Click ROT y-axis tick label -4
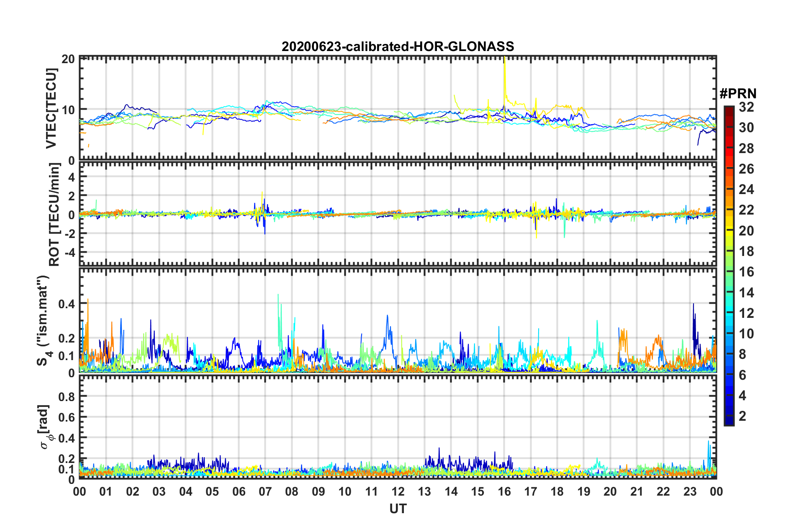This screenshot has width=796, height=532. tap(69, 252)
